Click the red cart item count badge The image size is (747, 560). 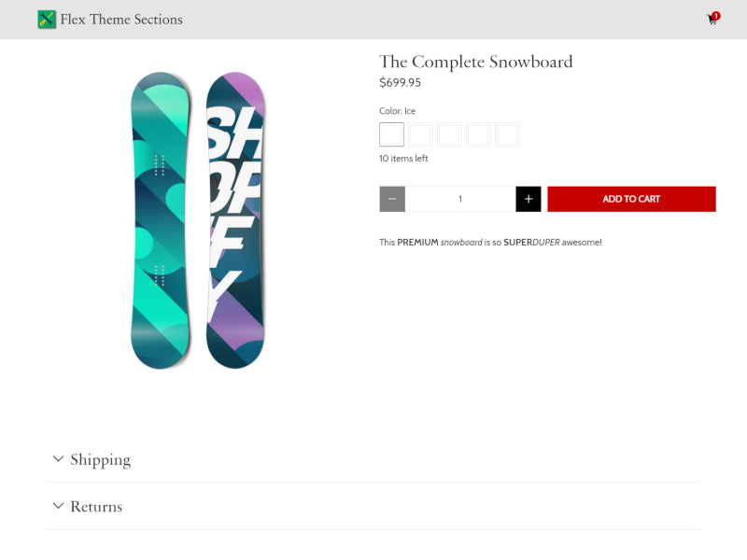pos(716,16)
